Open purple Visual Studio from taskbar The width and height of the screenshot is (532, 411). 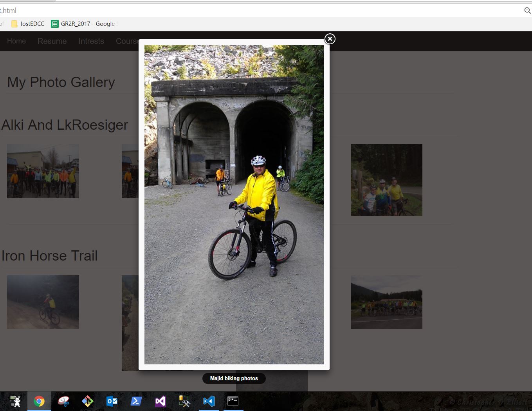click(x=161, y=401)
